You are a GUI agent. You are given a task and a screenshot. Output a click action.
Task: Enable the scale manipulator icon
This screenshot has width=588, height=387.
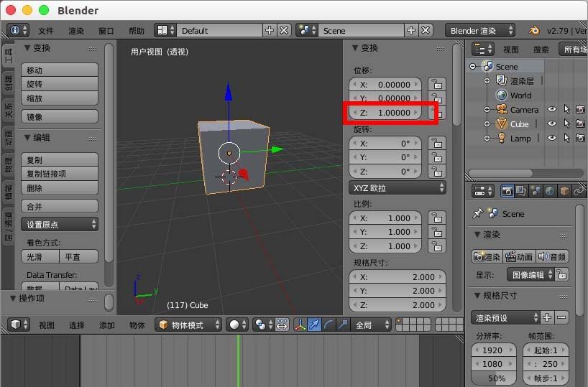[343, 325]
